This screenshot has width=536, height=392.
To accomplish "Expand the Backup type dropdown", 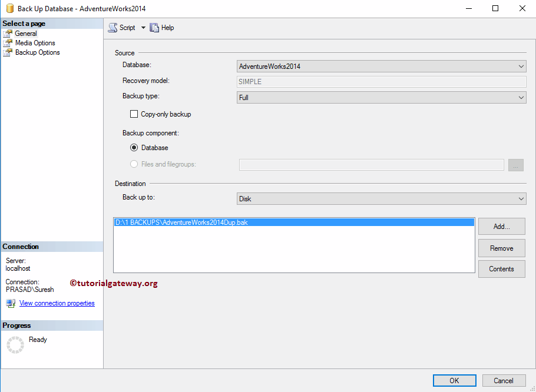I will coord(382,98).
